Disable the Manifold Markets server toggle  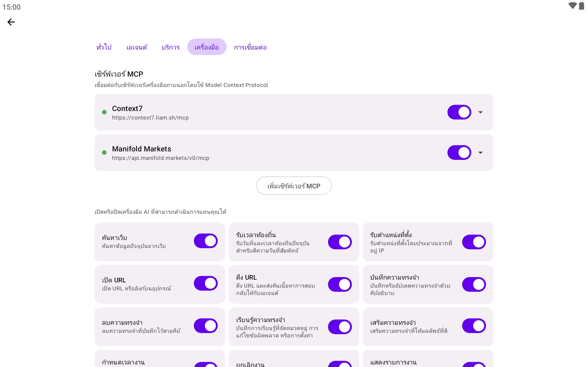click(x=459, y=153)
